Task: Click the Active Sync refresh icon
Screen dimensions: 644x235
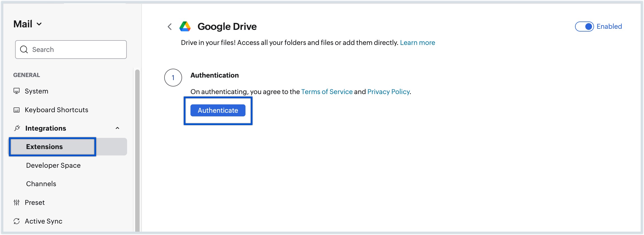Action: (x=17, y=221)
